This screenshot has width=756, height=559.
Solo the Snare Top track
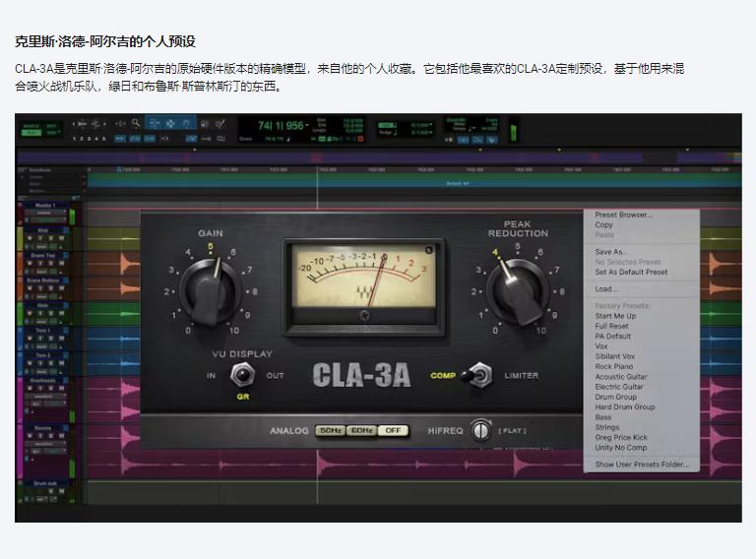tap(50, 263)
